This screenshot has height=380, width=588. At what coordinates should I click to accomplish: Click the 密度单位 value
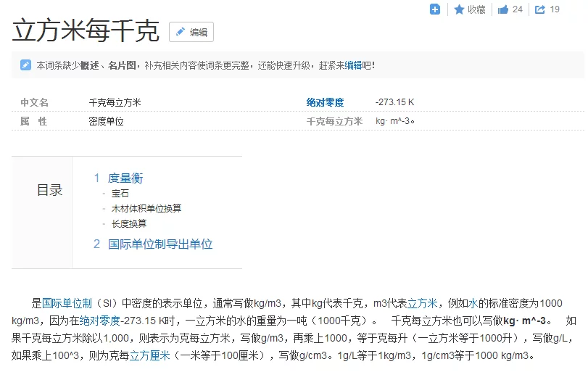click(x=106, y=121)
